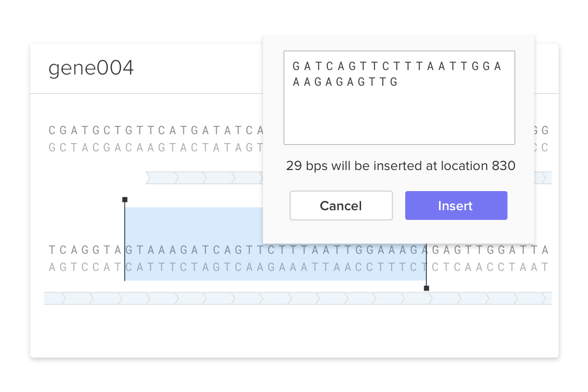This screenshot has width=588, height=392.
Task: Click the square handle at the selection end
Action: point(426,288)
